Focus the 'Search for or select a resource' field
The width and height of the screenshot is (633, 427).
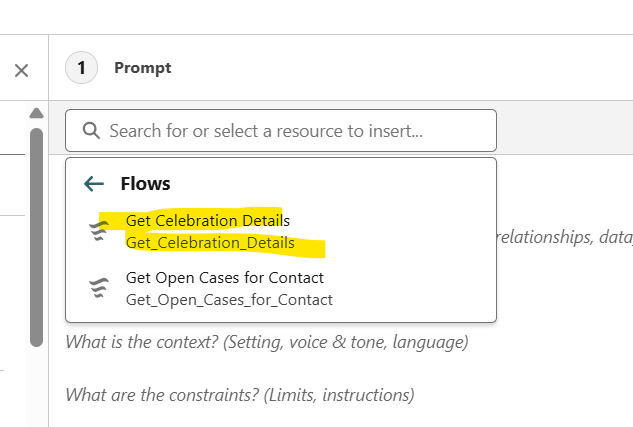click(x=290, y=131)
